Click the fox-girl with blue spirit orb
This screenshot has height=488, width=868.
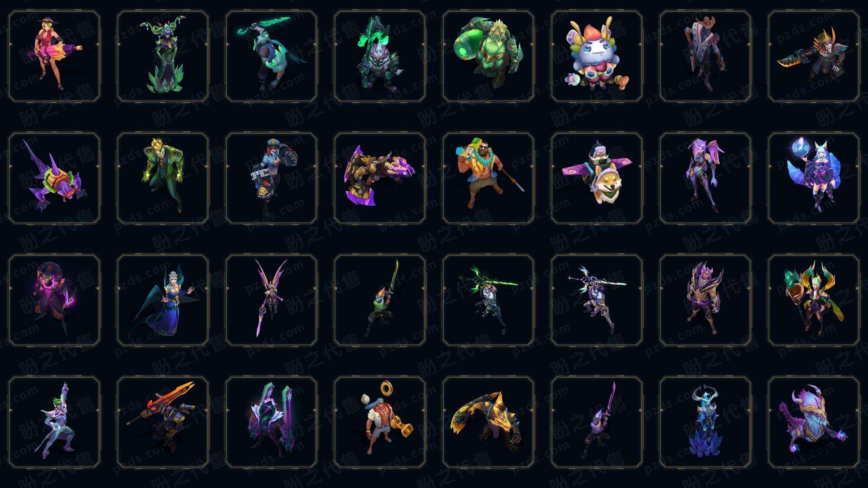click(814, 178)
